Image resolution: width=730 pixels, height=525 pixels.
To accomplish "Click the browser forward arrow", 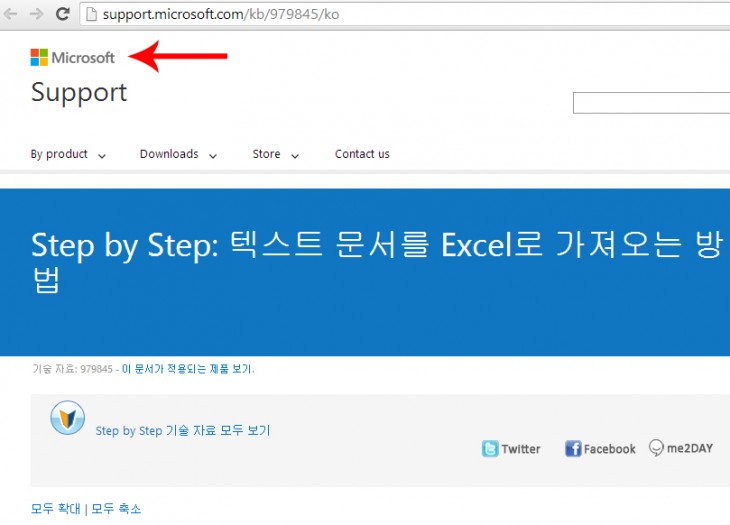I will 36,14.
